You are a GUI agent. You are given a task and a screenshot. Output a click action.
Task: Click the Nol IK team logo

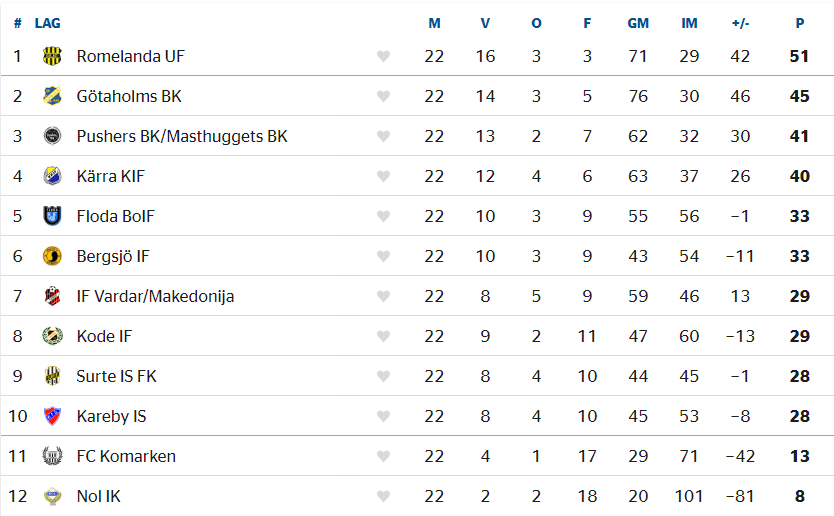pos(52,496)
